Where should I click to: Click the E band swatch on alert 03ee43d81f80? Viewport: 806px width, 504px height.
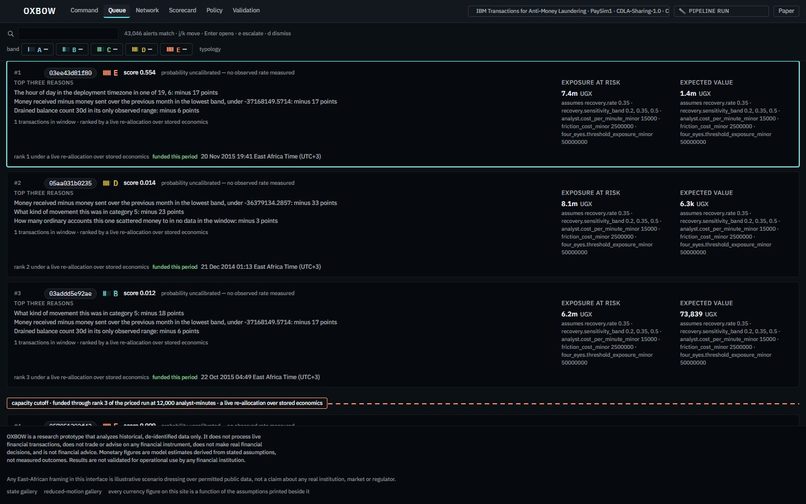pyautogui.click(x=107, y=73)
